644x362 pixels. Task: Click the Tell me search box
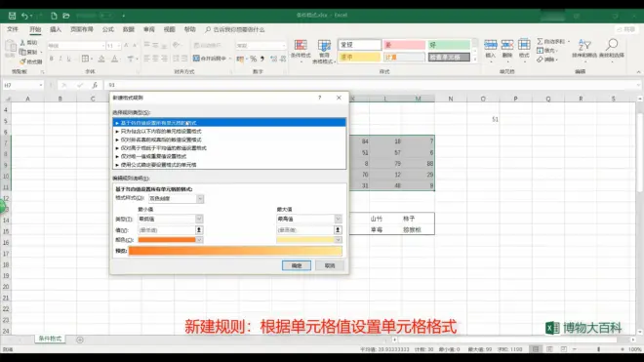235,29
